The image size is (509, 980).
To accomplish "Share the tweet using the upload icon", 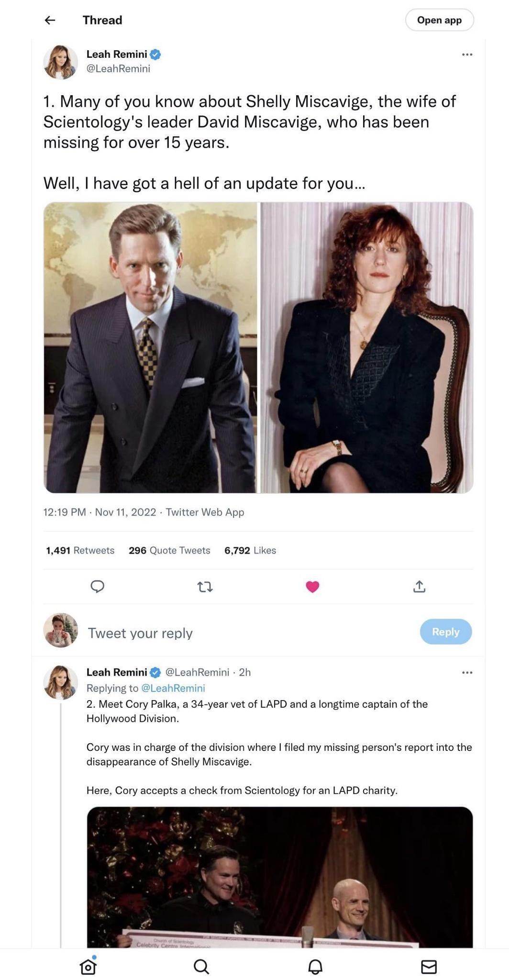I will pos(419,586).
